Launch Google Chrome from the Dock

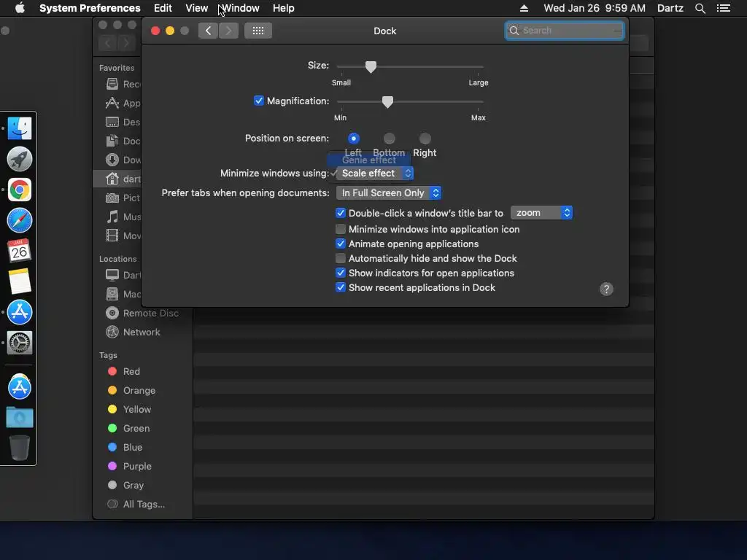pos(20,190)
